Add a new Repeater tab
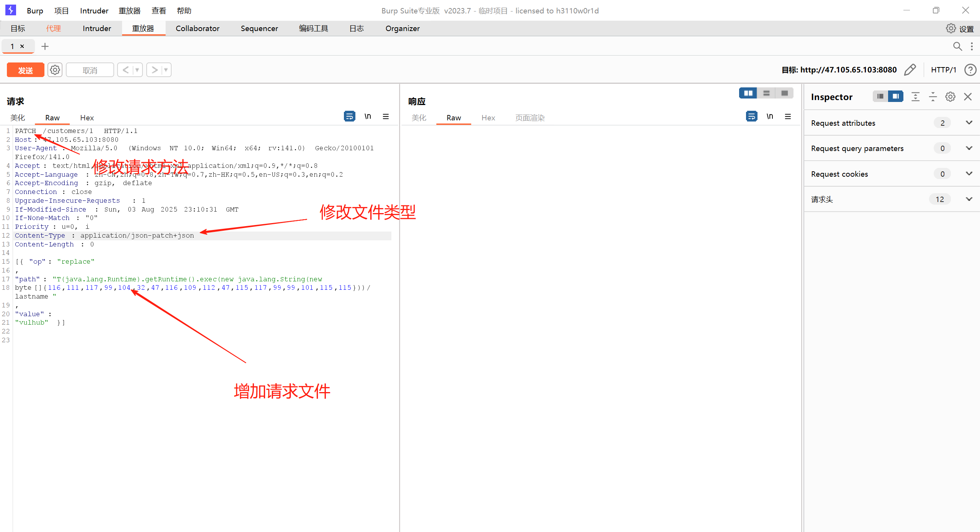Screen dimensions: 980x532 pyautogui.click(x=45, y=46)
